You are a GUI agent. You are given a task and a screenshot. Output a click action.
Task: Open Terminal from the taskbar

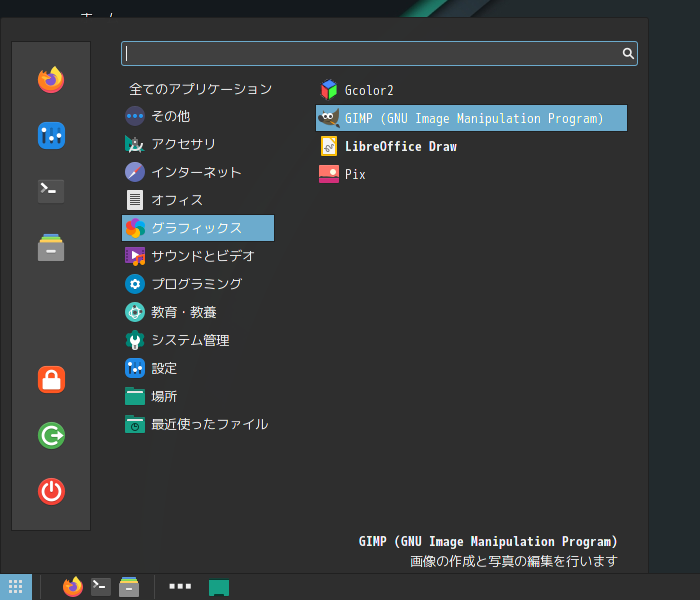tap(101, 587)
